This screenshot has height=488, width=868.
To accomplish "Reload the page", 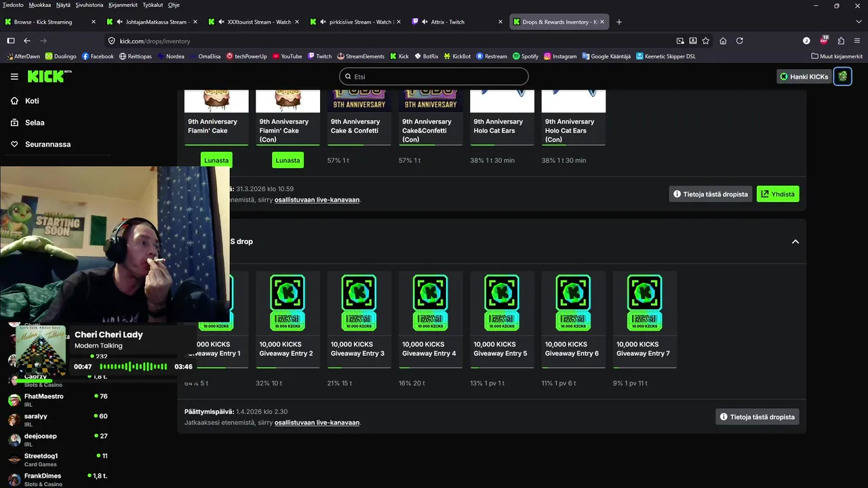I will (739, 41).
